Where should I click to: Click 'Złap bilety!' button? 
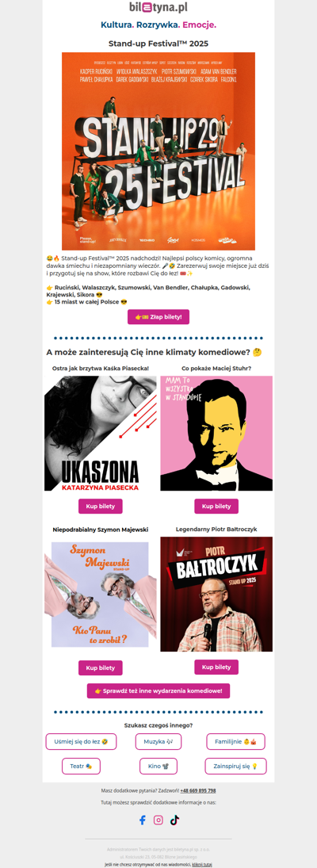[x=158, y=316]
